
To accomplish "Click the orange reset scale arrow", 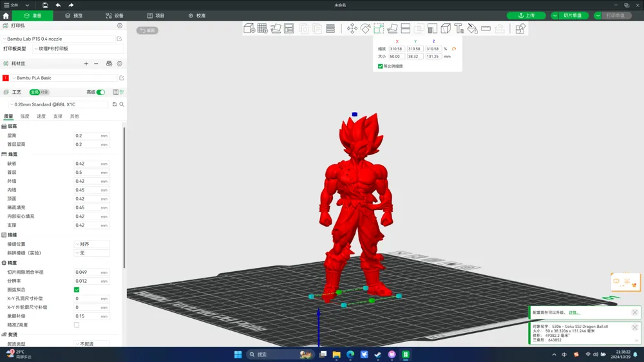I will click(454, 49).
